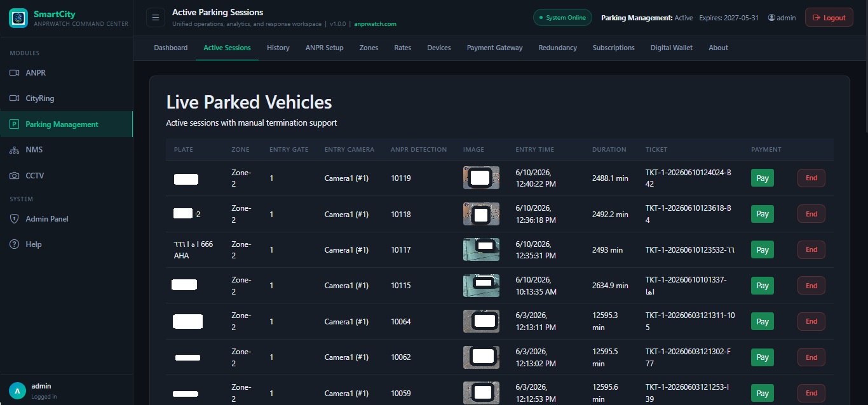Viewport: 868px width, 405px height.
Task: Open NMS module in sidebar
Action: click(x=66, y=150)
